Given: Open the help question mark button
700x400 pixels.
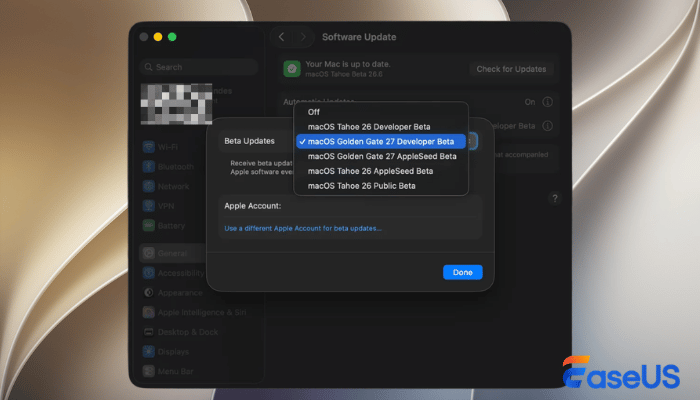Looking at the screenshot, I should [554, 198].
